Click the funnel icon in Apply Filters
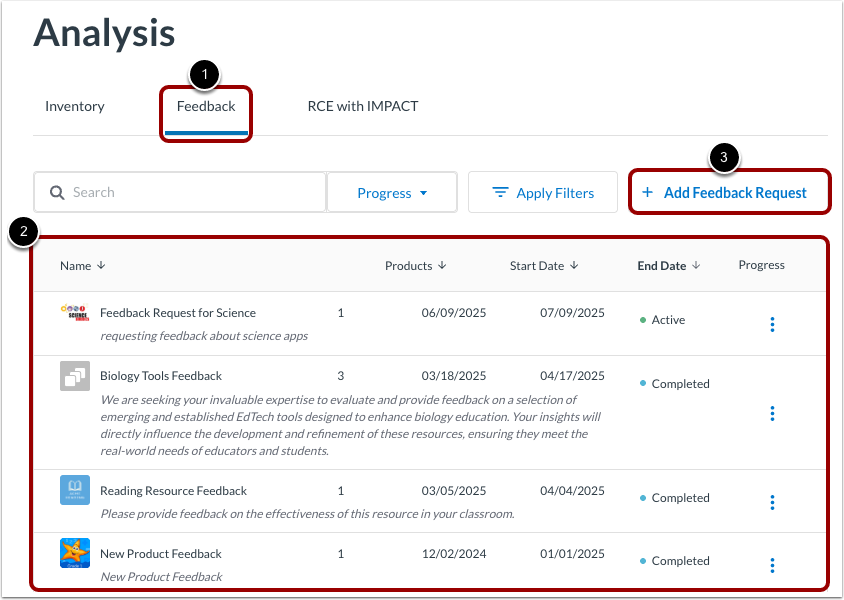844x600 pixels. 500,192
